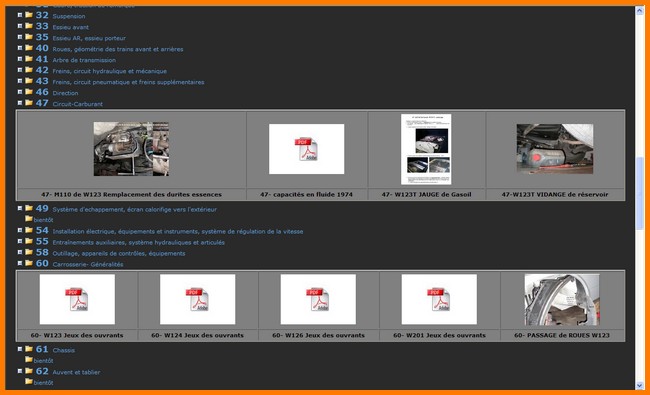The image size is (650, 395).
Task: Expand node 42 Freins, circuit hydraulique
Action: coord(19,70)
